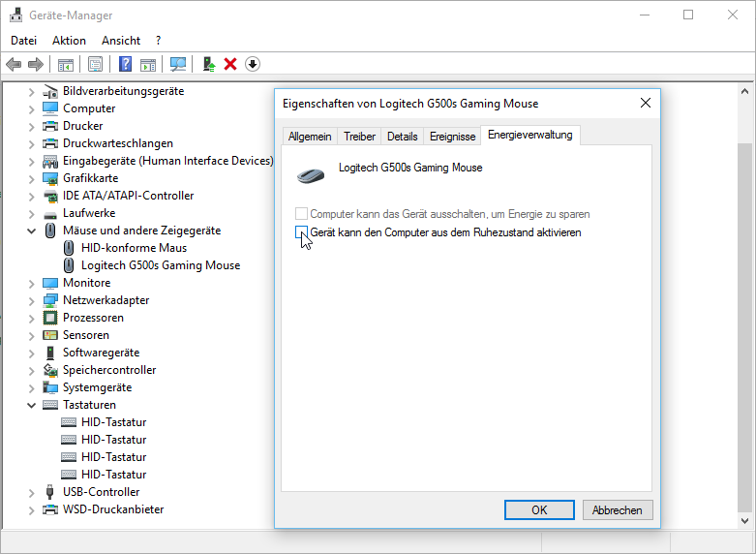Maximize the Geräte-Manager window
The height and width of the screenshot is (554, 756).
[x=688, y=15]
